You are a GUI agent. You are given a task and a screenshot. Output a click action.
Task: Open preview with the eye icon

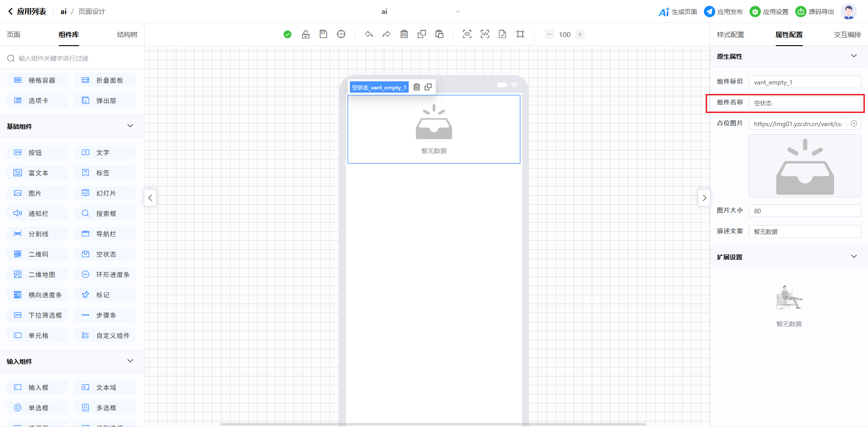pos(467,34)
